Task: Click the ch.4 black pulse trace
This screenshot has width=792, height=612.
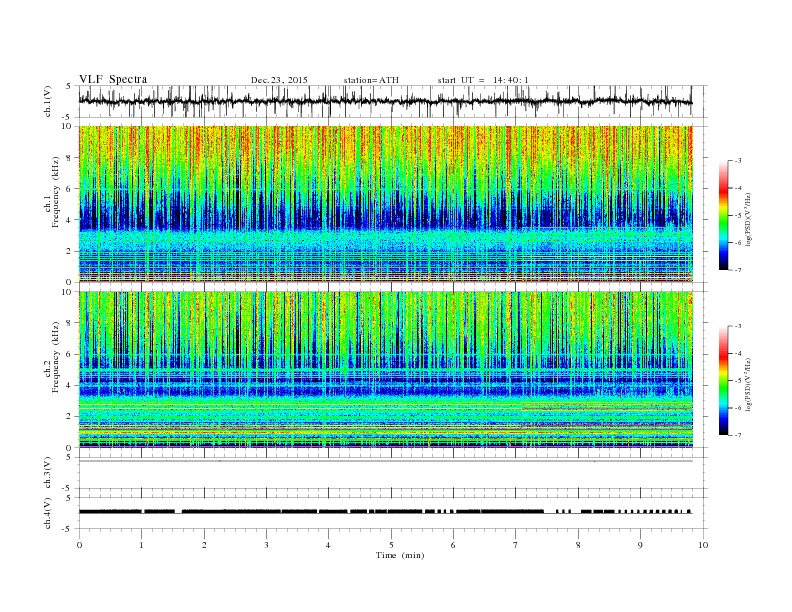Action: (385, 512)
